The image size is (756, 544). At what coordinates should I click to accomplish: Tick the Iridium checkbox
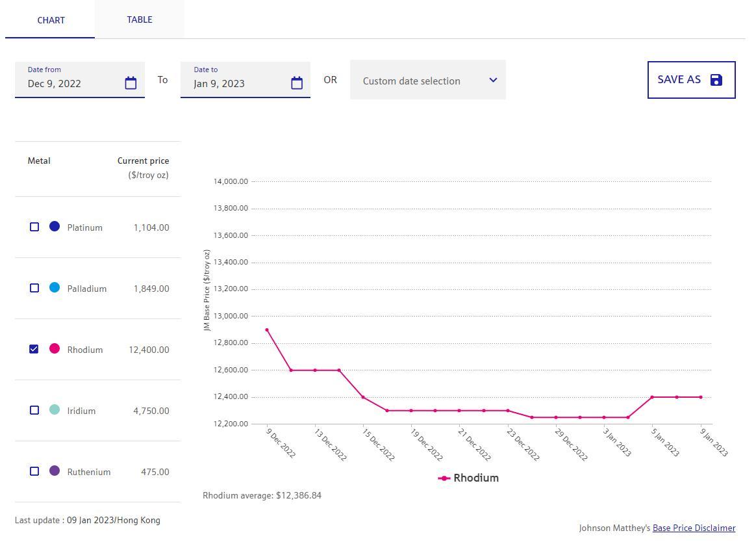pyautogui.click(x=34, y=410)
